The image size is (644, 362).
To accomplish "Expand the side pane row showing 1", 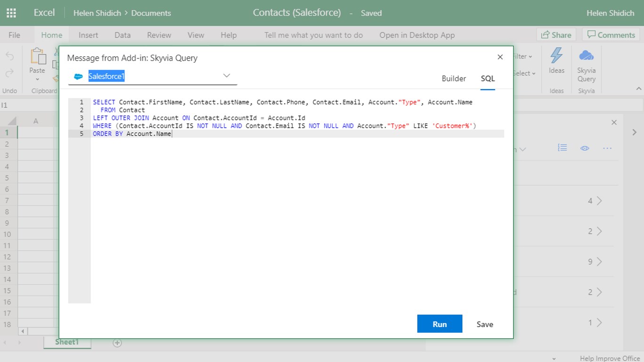I will coord(599,322).
